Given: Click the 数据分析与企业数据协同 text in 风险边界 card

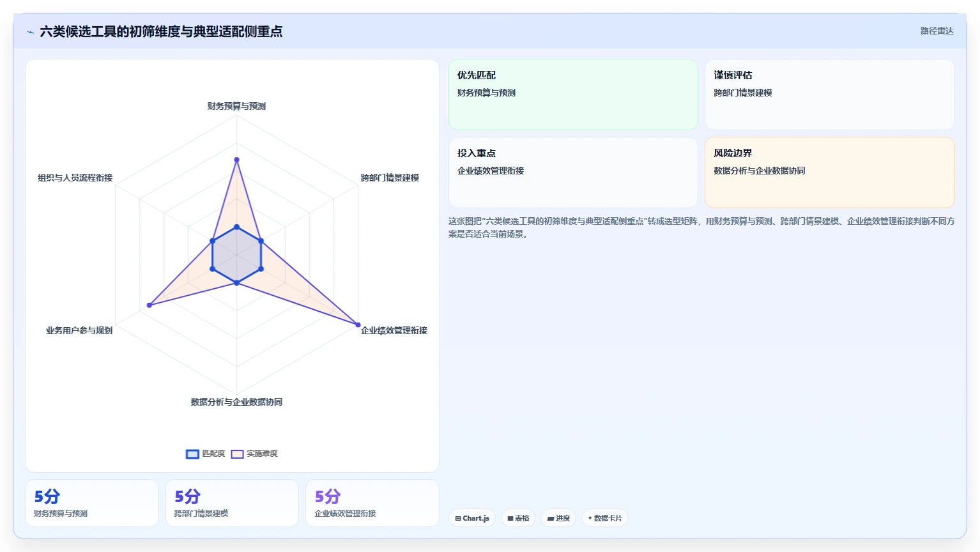Looking at the screenshot, I should tap(759, 171).
